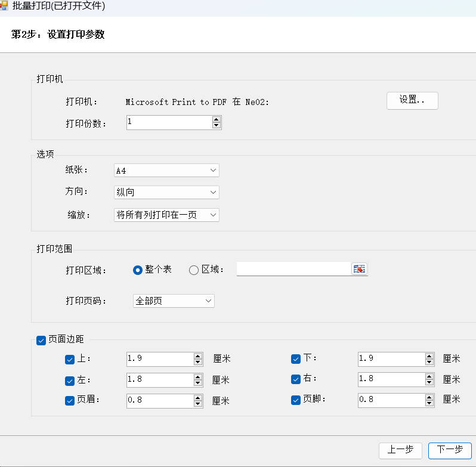Choose the 整个表 radio option

(138, 270)
